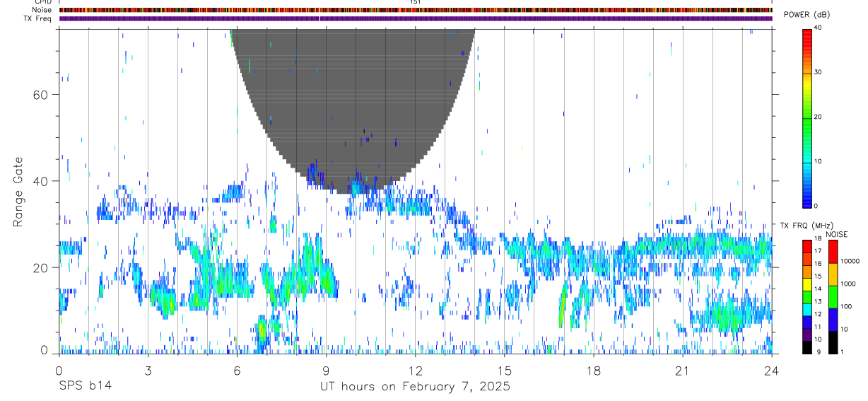The width and height of the screenshot is (868, 401).
Task: Click the POWER (dB) colorbar title
Action: click(x=807, y=15)
